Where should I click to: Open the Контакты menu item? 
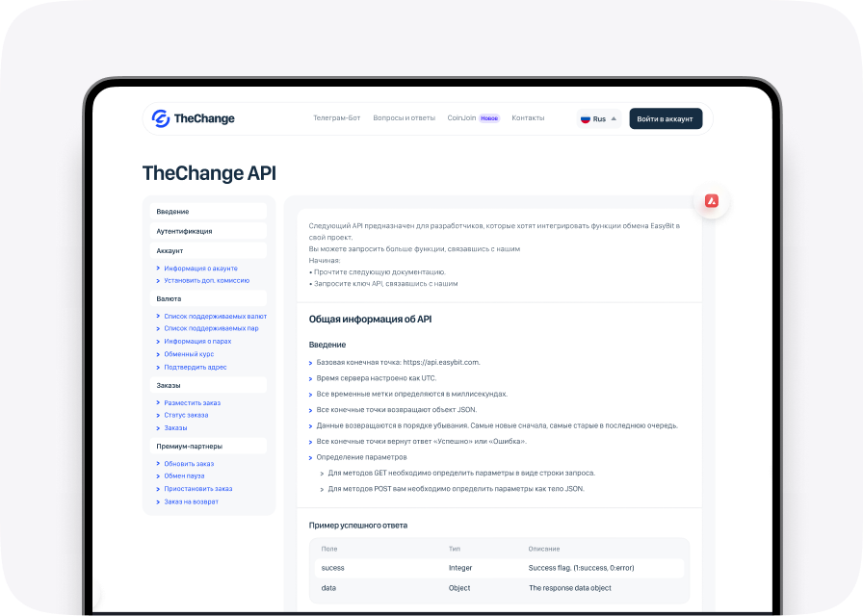[528, 118]
